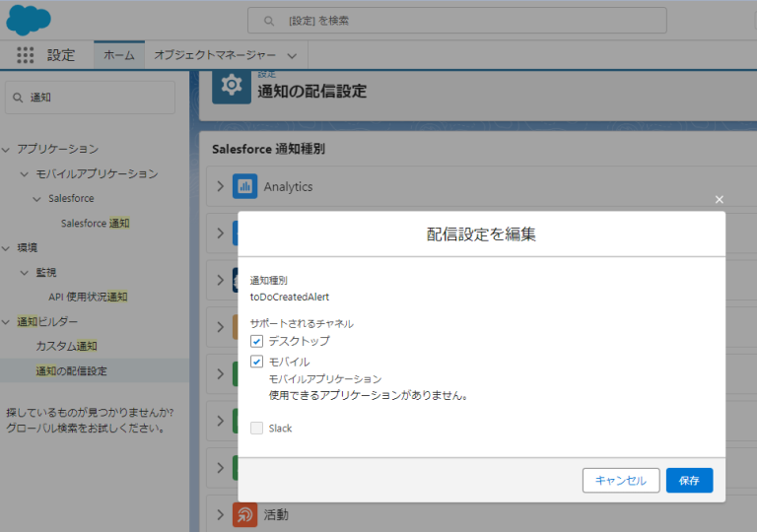Uncheck the モバイル channel checkbox
The height and width of the screenshot is (532, 757).
(256, 362)
